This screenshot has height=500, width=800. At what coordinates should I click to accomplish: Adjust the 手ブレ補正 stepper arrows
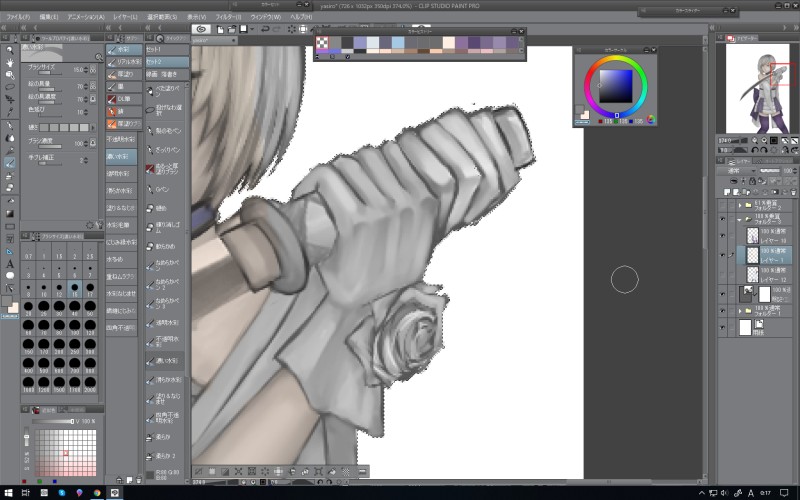86,160
